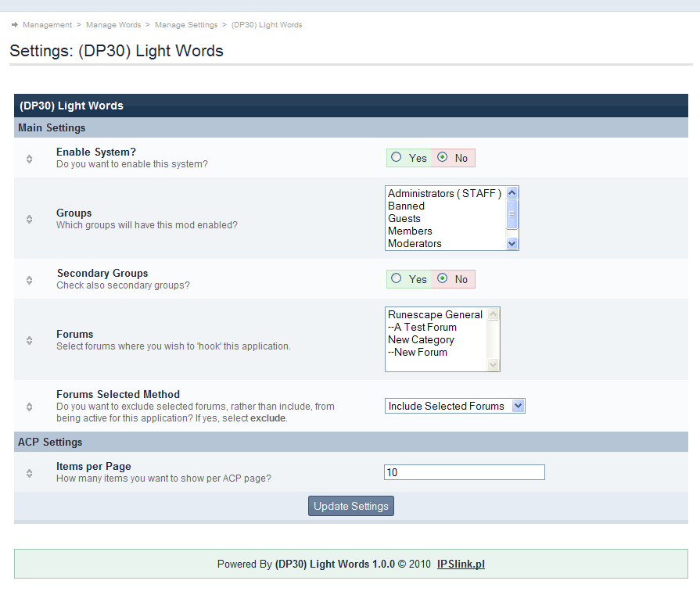This screenshot has height=595, width=700.
Task: Click the reorder handle beside Enable System
Action: click(29, 159)
